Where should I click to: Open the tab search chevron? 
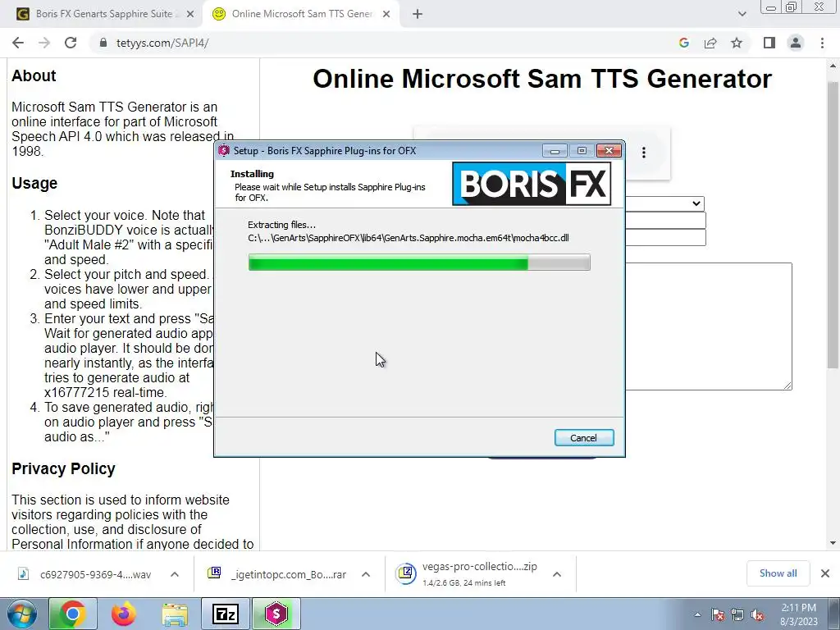pos(742,14)
